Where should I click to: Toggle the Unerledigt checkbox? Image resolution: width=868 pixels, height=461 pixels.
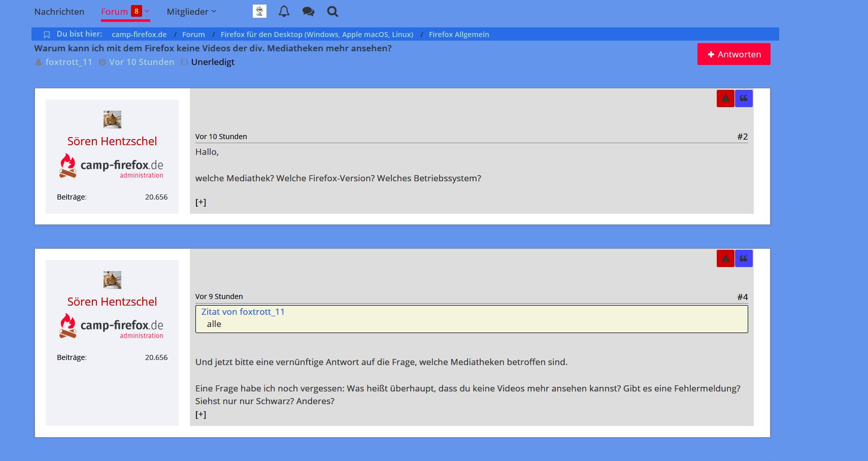[x=185, y=62]
